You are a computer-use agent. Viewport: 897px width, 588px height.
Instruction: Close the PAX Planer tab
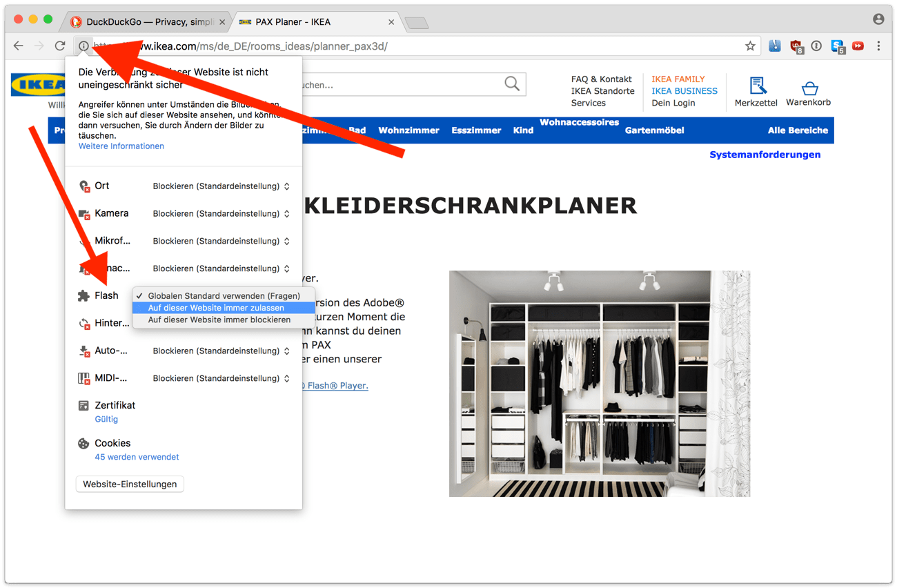tap(391, 22)
